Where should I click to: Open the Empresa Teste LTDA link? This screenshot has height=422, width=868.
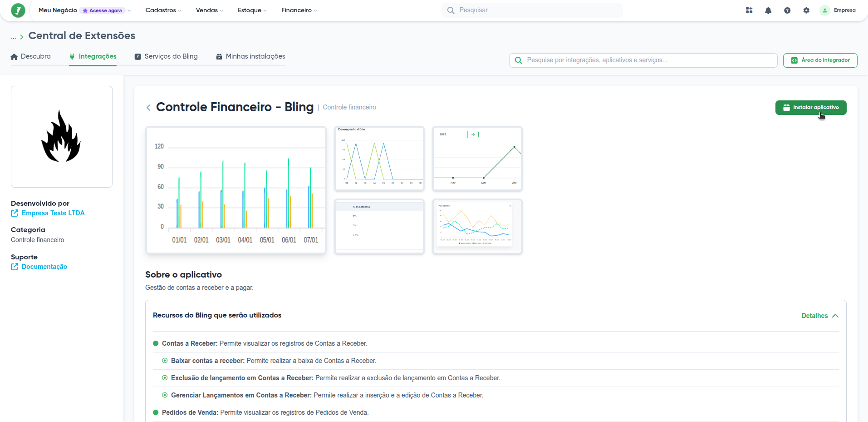(53, 213)
